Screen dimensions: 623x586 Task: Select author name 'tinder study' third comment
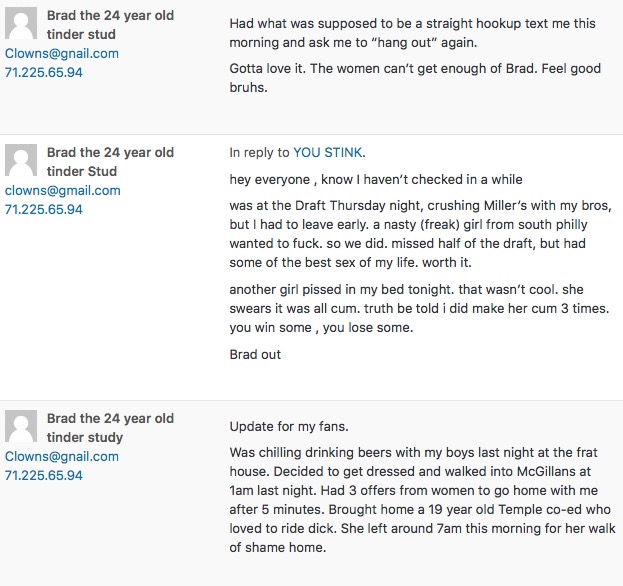pyautogui.click(x=110, y=428)
